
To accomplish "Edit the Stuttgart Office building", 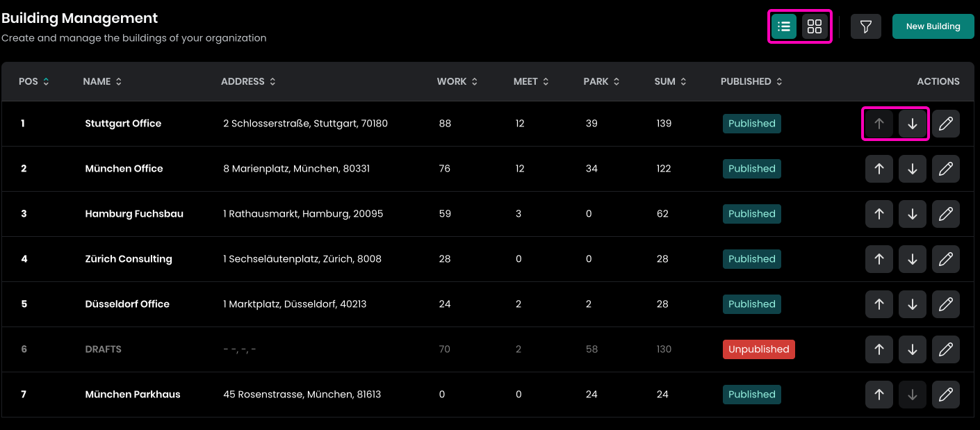I will pos(945,124).
